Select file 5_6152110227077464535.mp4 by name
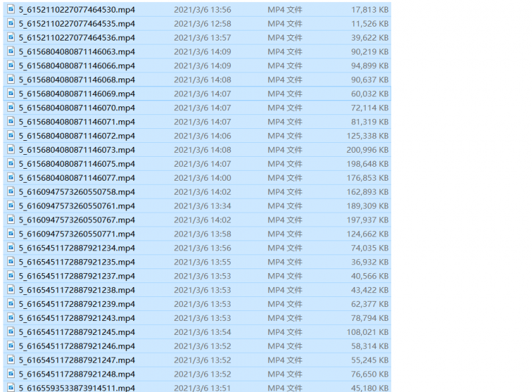Screen dimensions: 532x392 click(x=76, y=24)
